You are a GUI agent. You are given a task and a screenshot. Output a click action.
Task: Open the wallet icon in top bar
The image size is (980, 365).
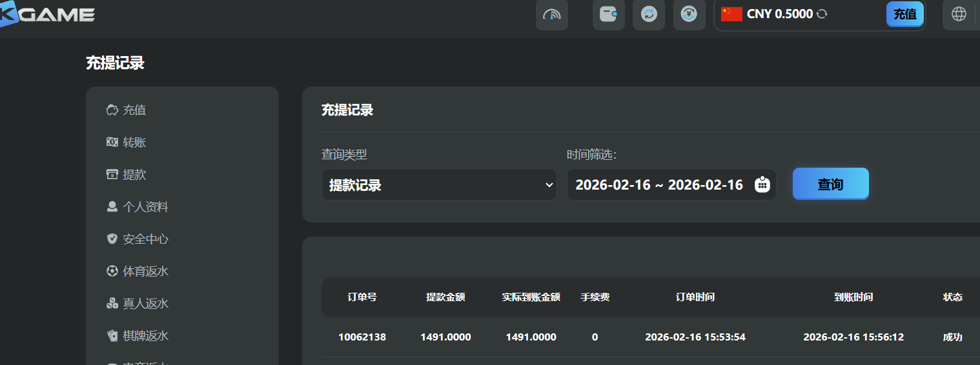click(x=608, y=14)
